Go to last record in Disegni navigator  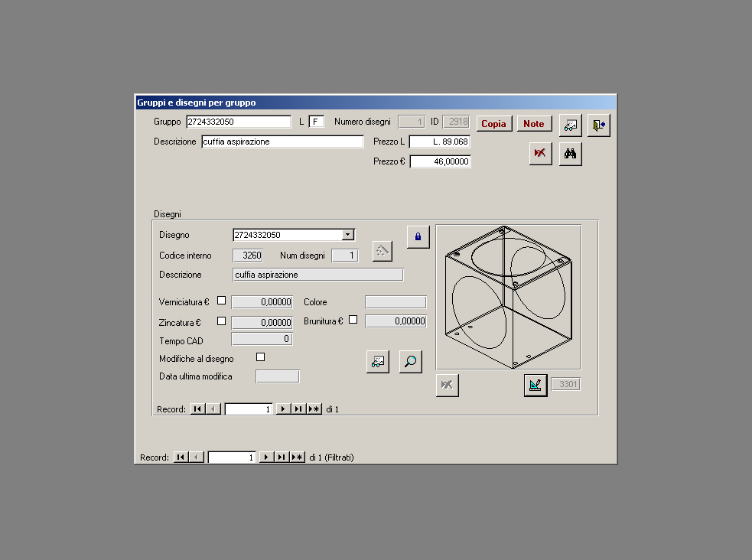pos(298,409)
